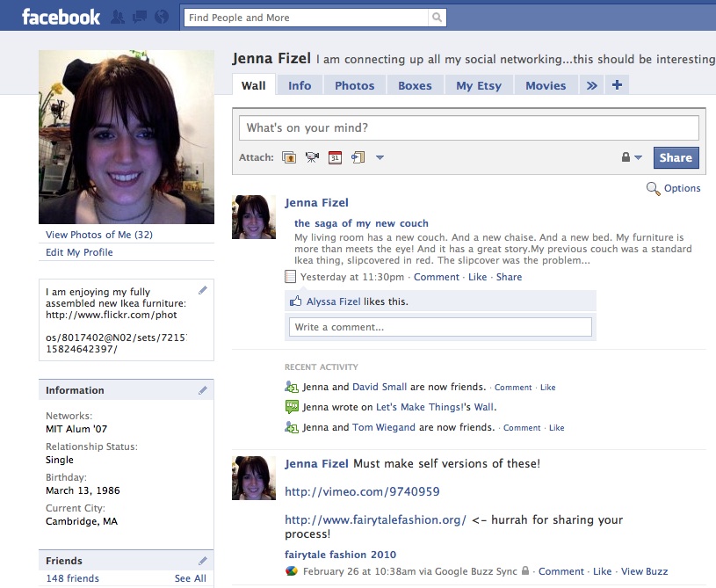
Task: Like the David Small friendship activity
Action: pyautogui.click(x=547, y=388)
